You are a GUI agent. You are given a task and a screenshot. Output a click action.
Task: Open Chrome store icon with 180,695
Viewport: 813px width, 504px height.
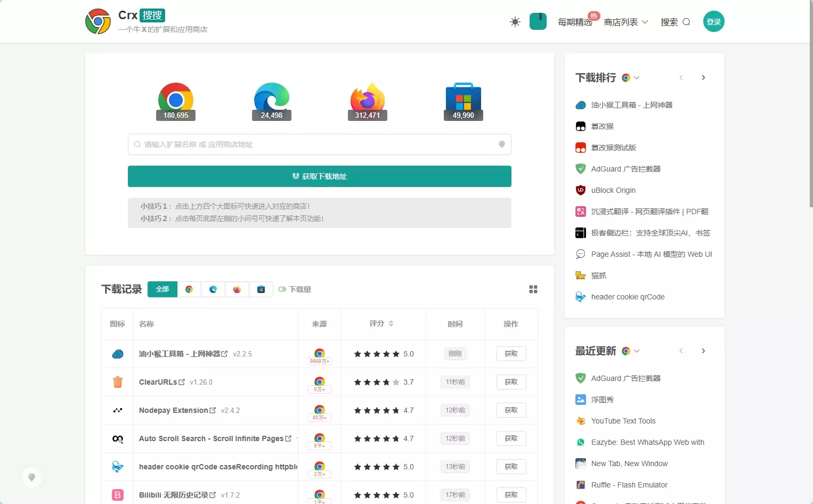click(x=176, y=101)
